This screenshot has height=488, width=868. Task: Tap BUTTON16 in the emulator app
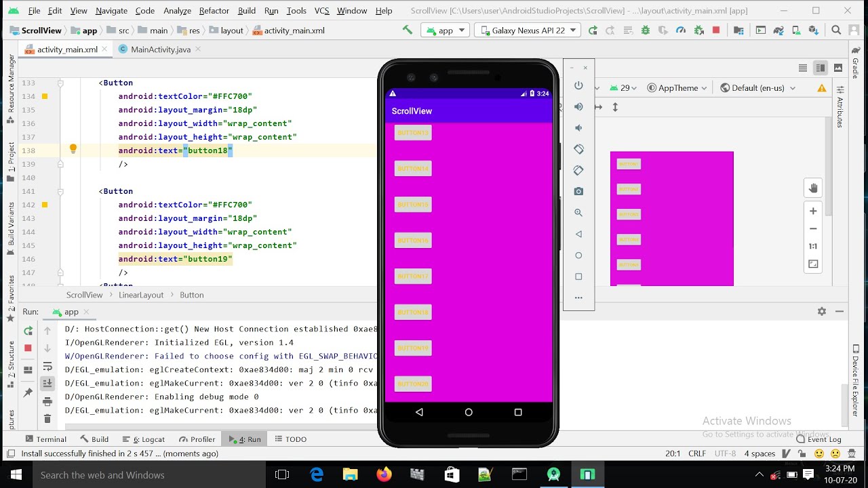(413, 241)
